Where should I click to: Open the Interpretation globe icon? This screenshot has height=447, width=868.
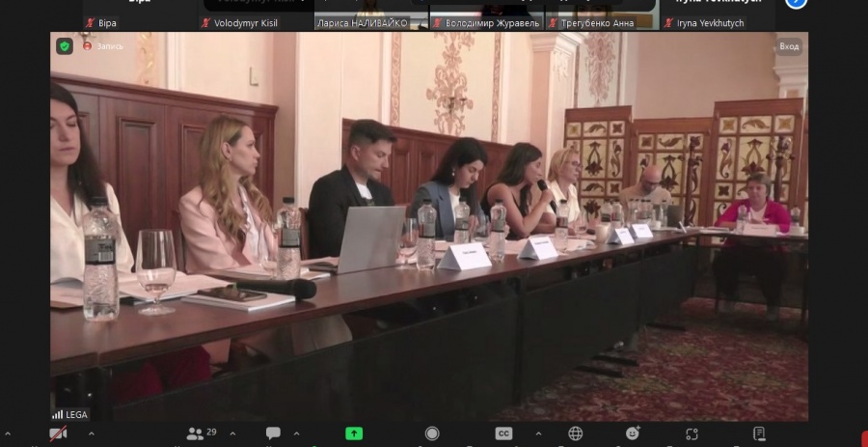576,433
